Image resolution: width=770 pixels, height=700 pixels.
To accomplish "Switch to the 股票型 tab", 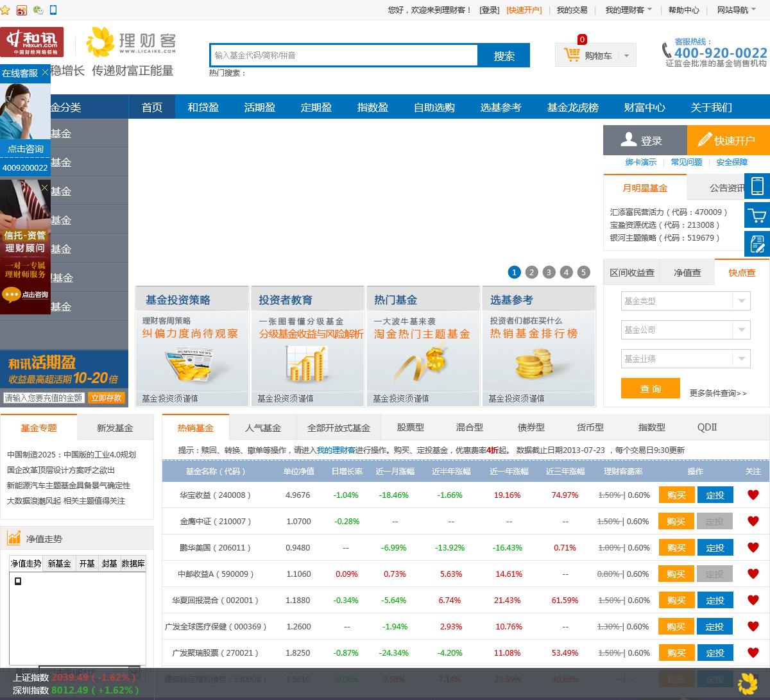I will pos(411,427).
